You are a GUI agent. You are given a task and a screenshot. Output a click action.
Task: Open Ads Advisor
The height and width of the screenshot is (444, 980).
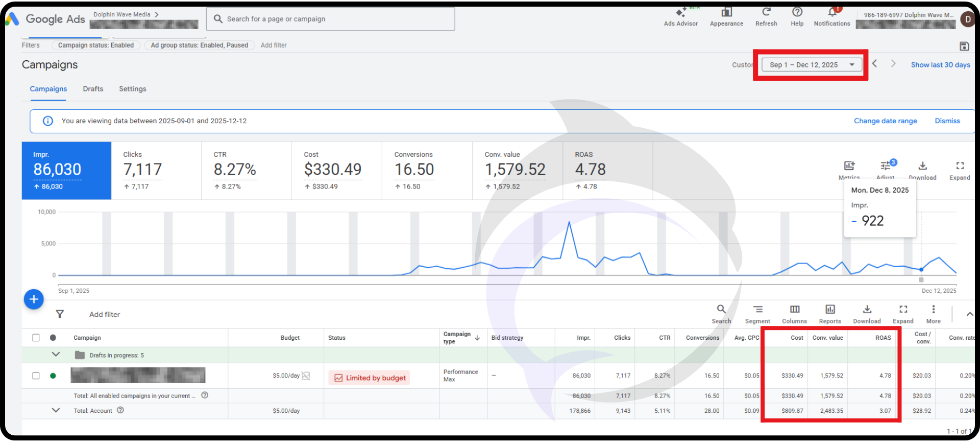pyautogui.click(x=681, y=17)
